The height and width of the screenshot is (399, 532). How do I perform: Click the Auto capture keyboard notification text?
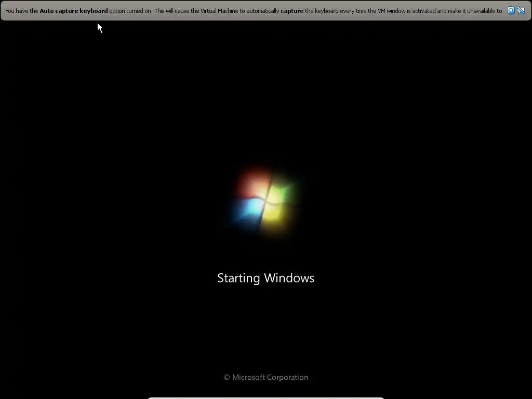tap(254, 11)
